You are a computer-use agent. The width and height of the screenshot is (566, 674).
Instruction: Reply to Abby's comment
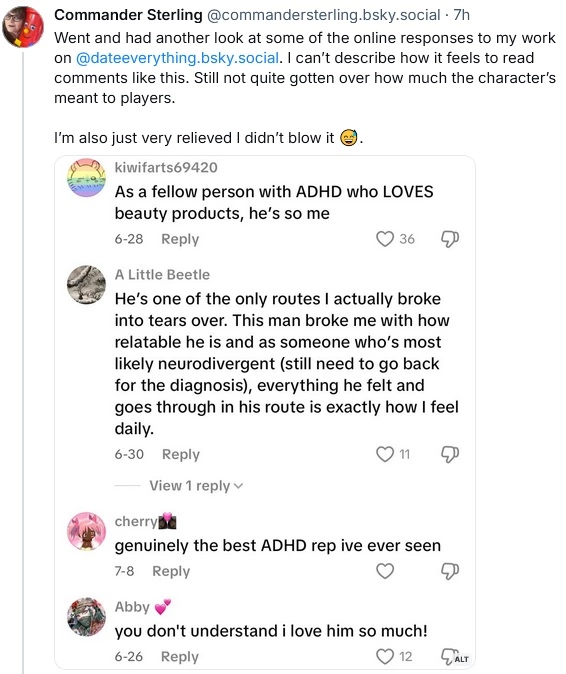(180, 657)
